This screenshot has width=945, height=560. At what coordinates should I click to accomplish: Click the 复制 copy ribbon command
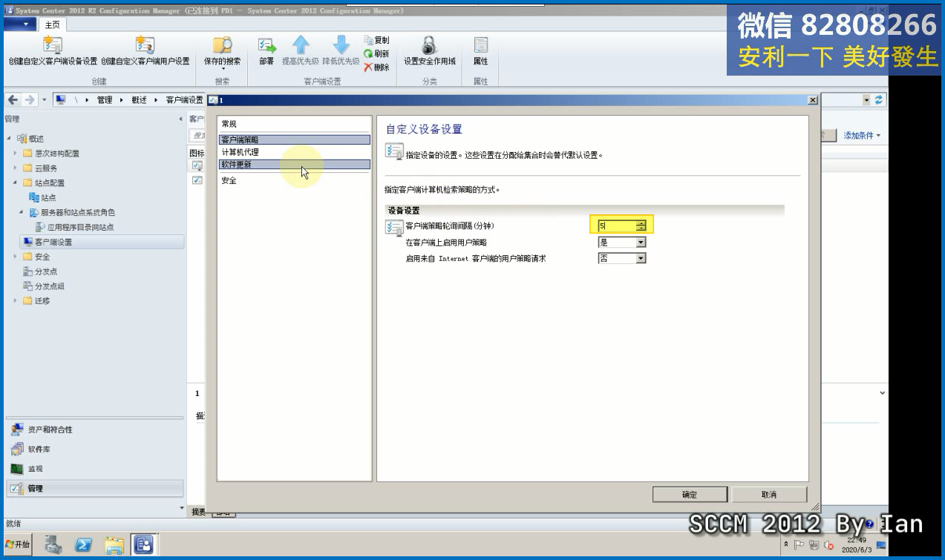pyautogui.click(x=377, y=40)
